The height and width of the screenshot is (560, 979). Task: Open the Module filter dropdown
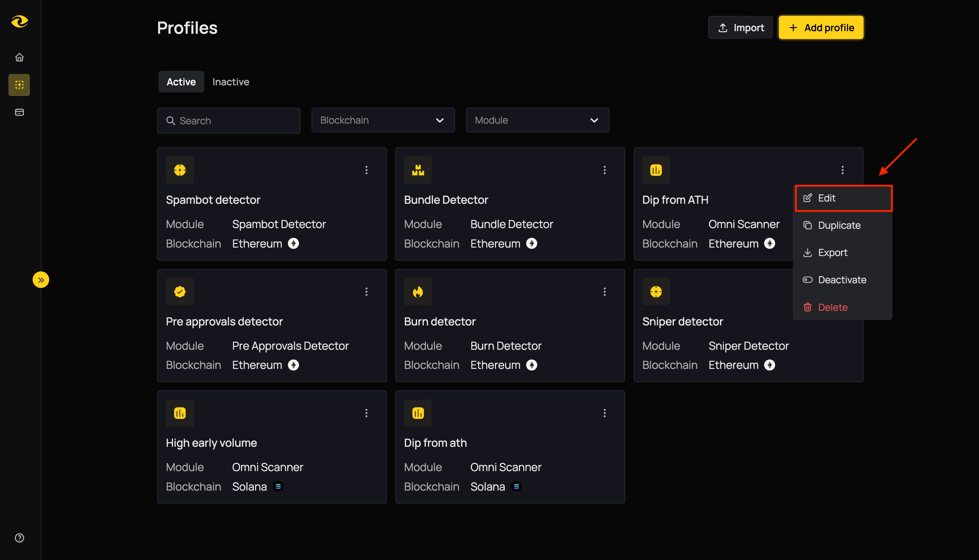point(538,120)
